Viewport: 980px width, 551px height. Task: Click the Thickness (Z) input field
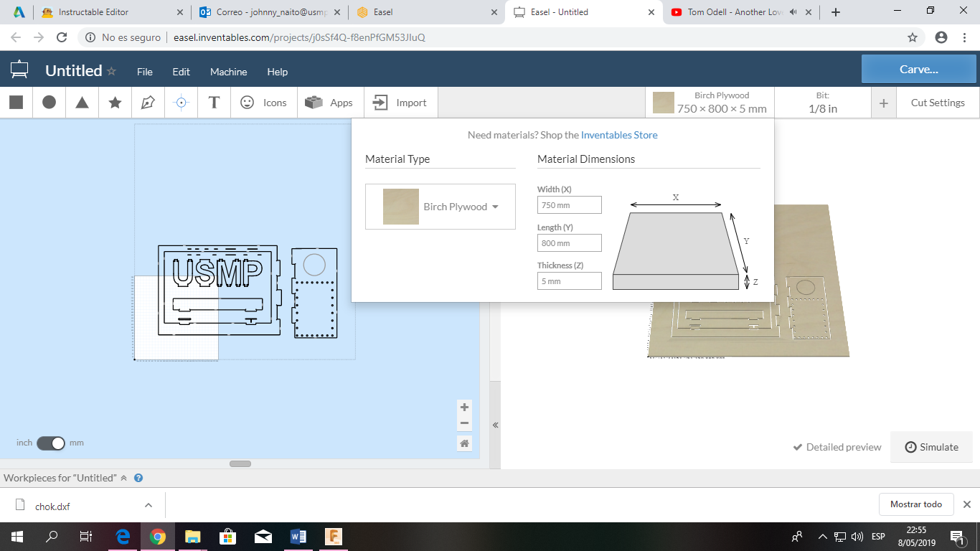[570, 281]
